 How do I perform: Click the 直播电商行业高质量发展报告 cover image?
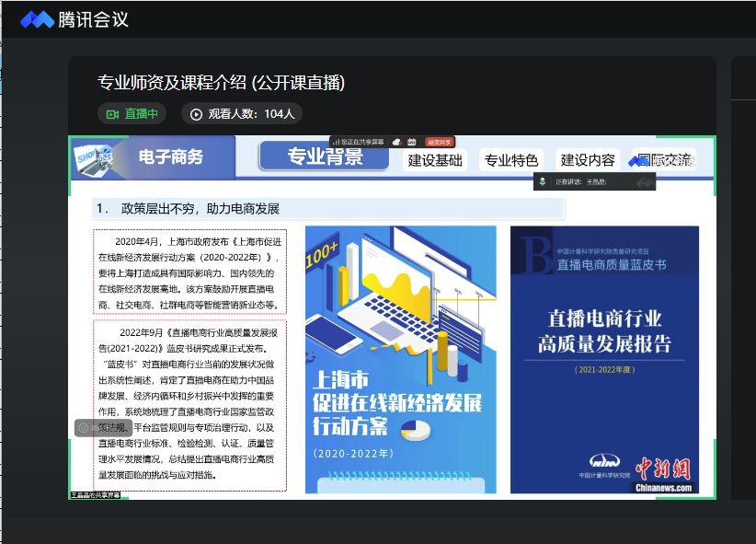604,359
